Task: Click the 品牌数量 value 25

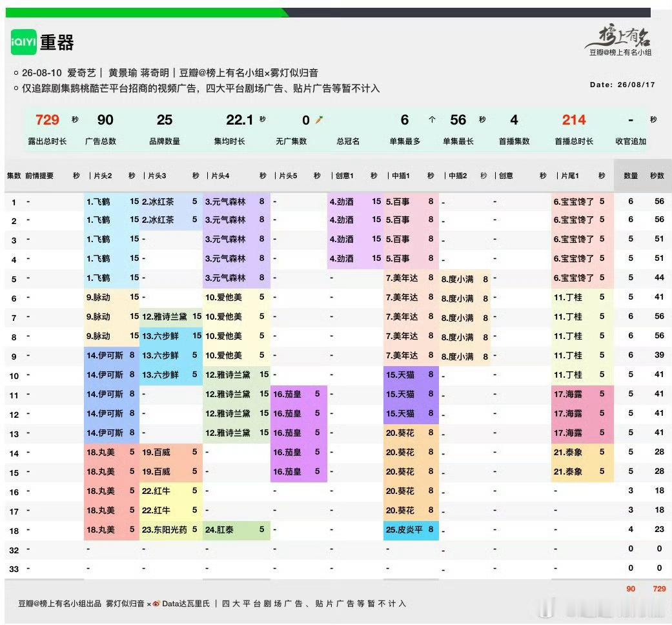Action: click(x=164, y=120)
